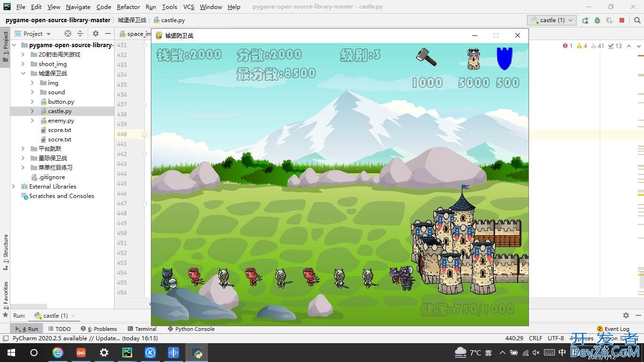Viewport: 644px width, 362px height.
Task: Click the hammer repair icon in game
Action: 426,57
